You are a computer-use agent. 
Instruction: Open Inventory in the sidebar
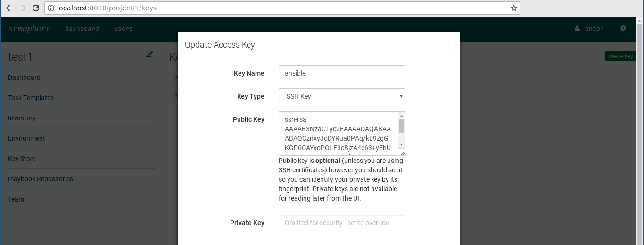[22, 118]
